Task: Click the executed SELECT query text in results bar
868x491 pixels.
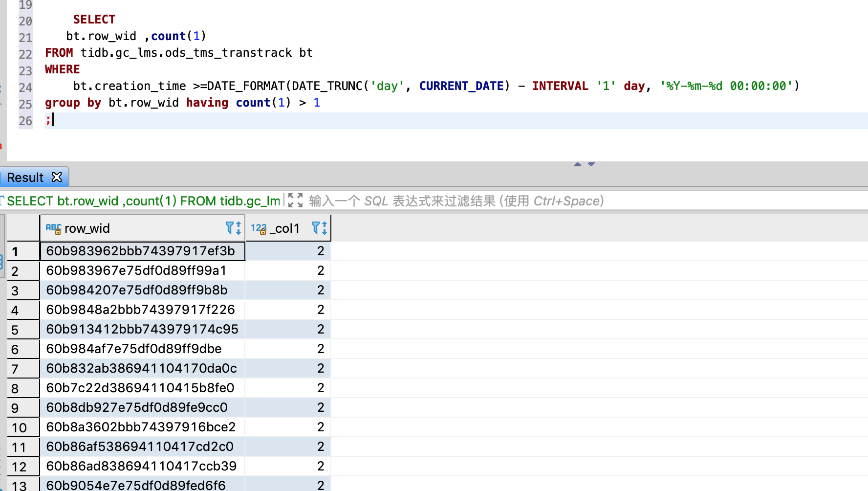Action: pyautogui.click(x=143, y=201)
